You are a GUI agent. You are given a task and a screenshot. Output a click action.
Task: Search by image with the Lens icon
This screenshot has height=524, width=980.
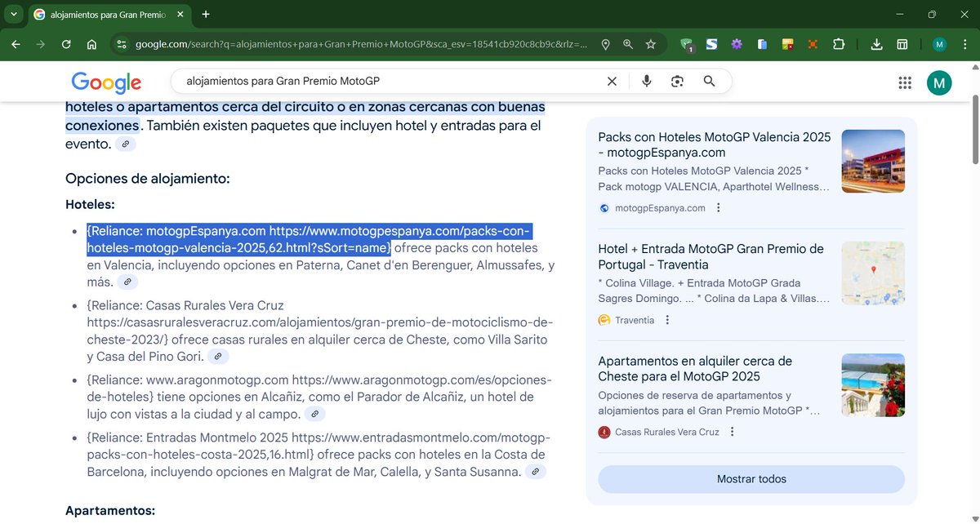[x=677, y=82]
